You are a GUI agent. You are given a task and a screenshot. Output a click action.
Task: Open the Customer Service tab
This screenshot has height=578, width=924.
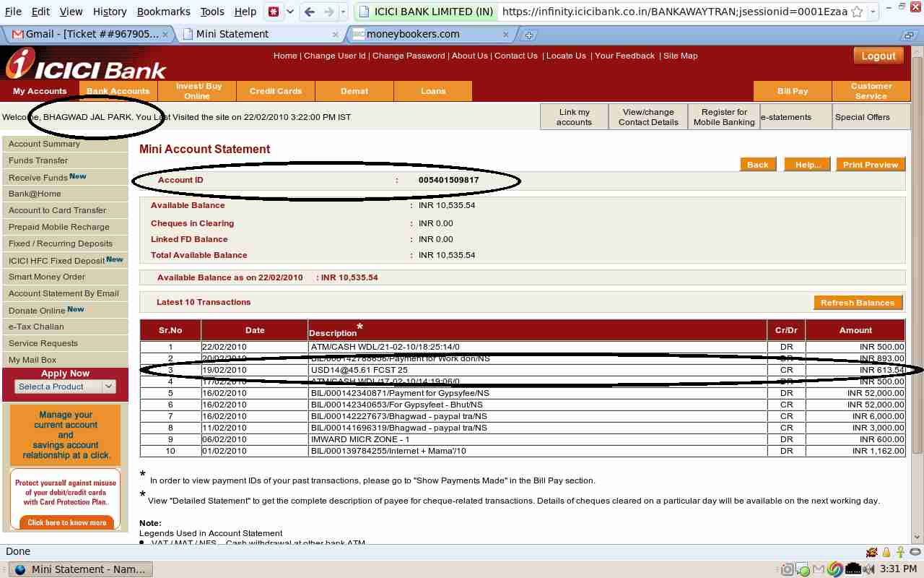click(871, 91)
